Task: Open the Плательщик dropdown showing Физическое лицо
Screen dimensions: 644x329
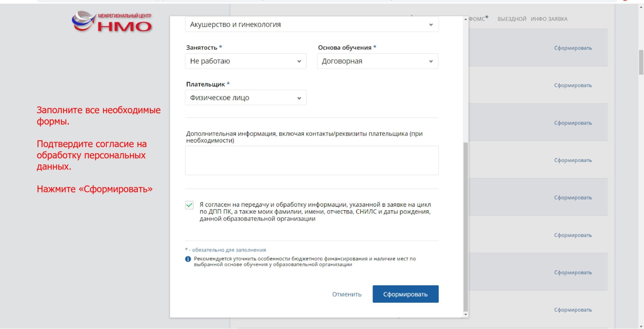Action: pyautogui.click(x=246, y=98)
